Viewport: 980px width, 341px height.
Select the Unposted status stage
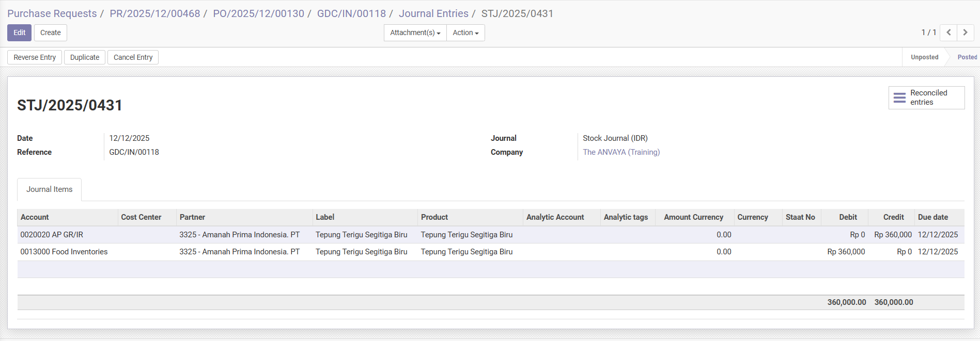pos(924,57)
